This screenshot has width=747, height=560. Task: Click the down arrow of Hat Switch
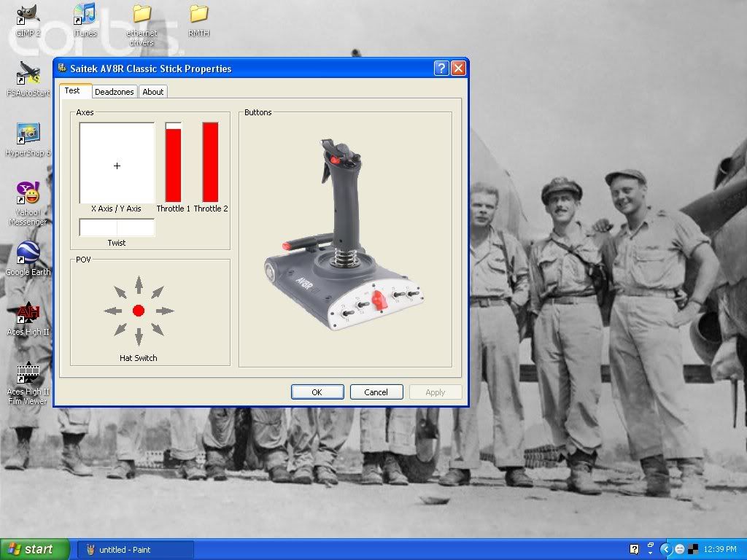[x=139, y=337]
